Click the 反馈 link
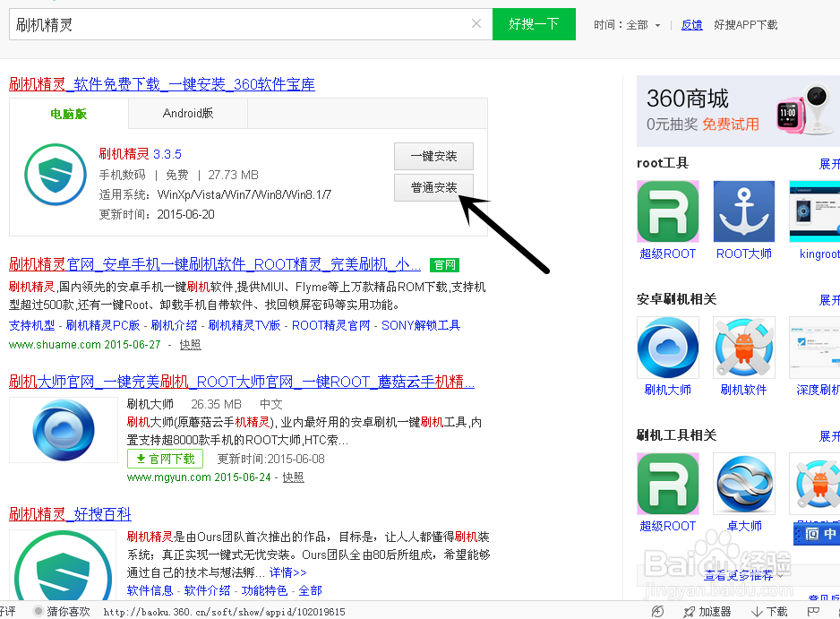This screenshot has width=840, height=619. 691,25
